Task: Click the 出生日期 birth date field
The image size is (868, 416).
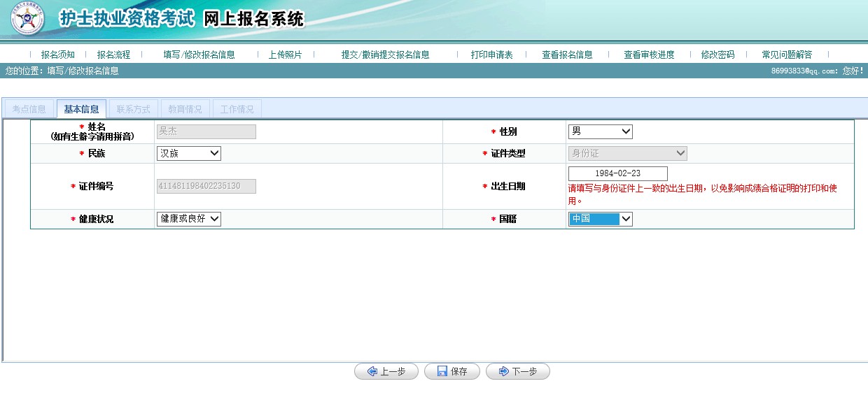Action: click(x=617, y=173)
